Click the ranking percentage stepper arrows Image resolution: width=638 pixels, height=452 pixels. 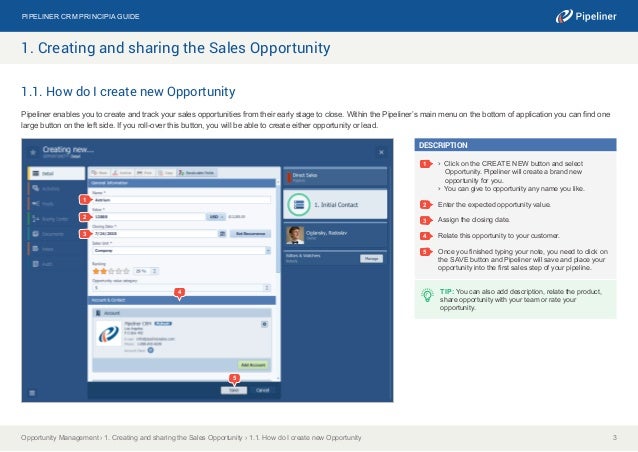[155, 271]
